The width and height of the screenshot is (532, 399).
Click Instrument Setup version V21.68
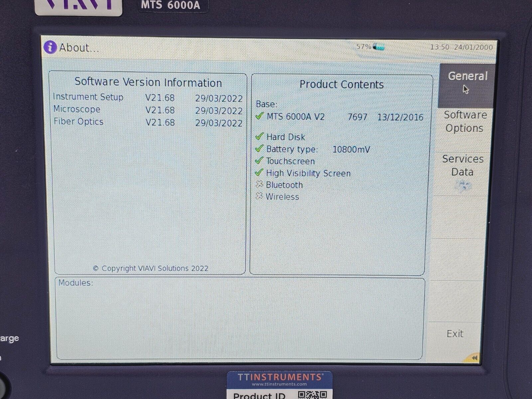point(160,98)
